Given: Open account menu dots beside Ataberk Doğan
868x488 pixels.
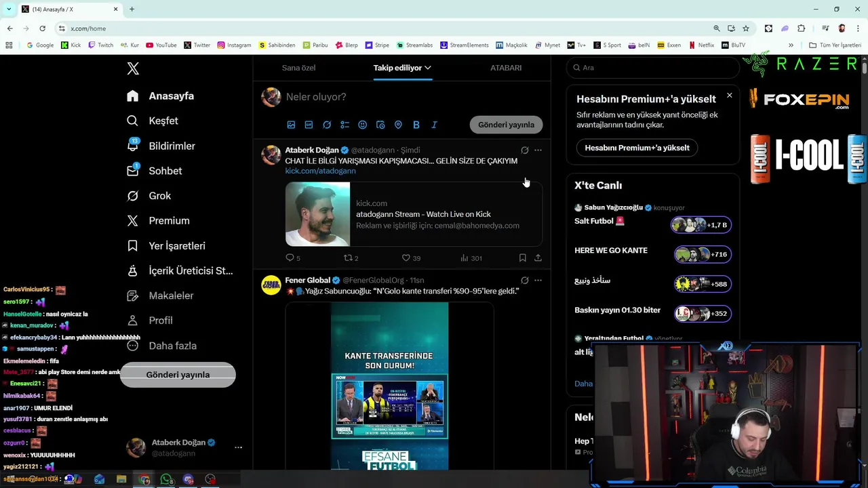Looking at the screenshot, I should 238,447.
